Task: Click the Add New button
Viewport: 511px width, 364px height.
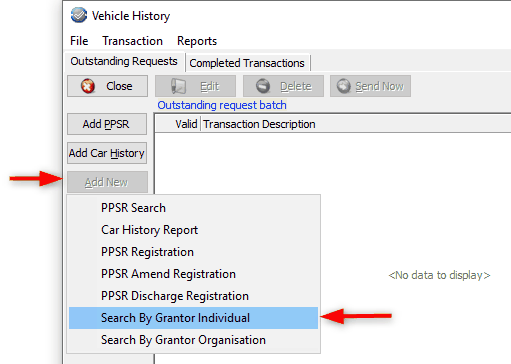Action: click(x=107, y=182)
